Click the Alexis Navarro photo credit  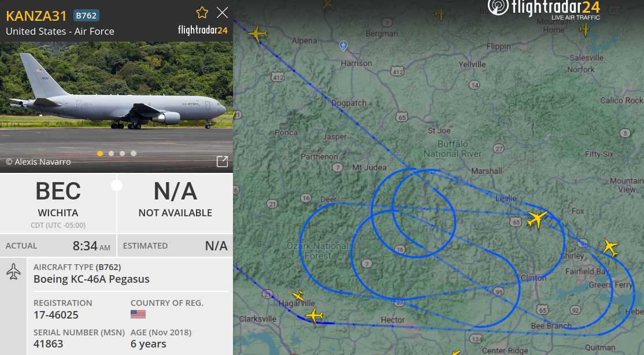[38, 162]
